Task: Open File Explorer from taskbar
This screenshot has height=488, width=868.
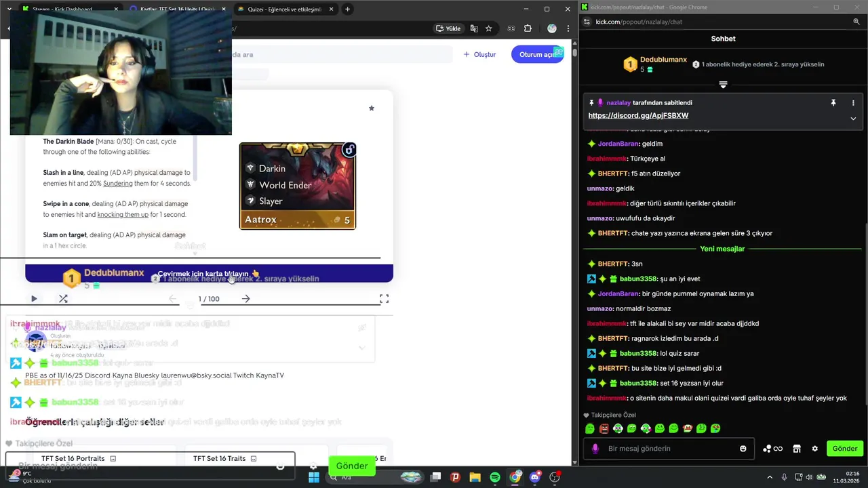Action: [475, 477]
